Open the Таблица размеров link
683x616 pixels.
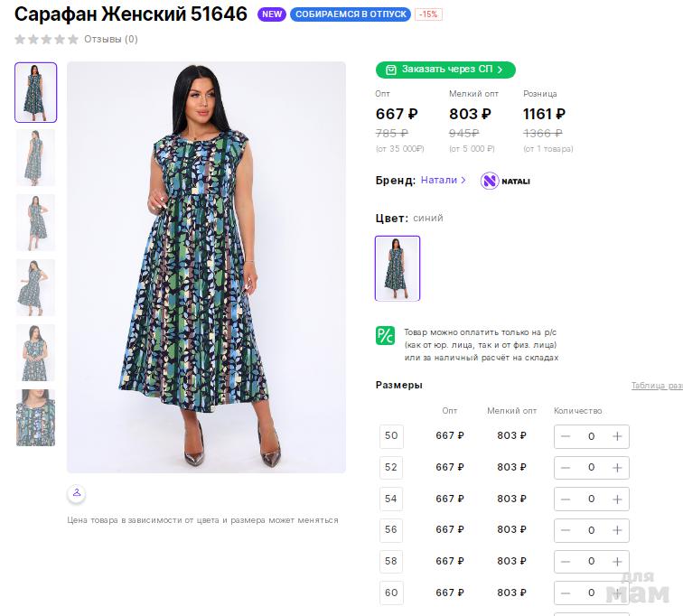tap(657, 386)
